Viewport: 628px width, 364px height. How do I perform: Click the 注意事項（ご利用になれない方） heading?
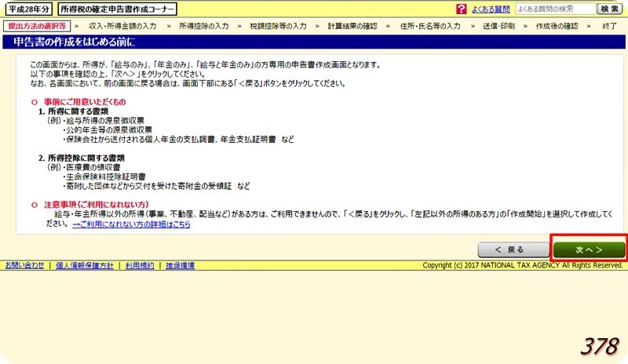coord(96,205)
